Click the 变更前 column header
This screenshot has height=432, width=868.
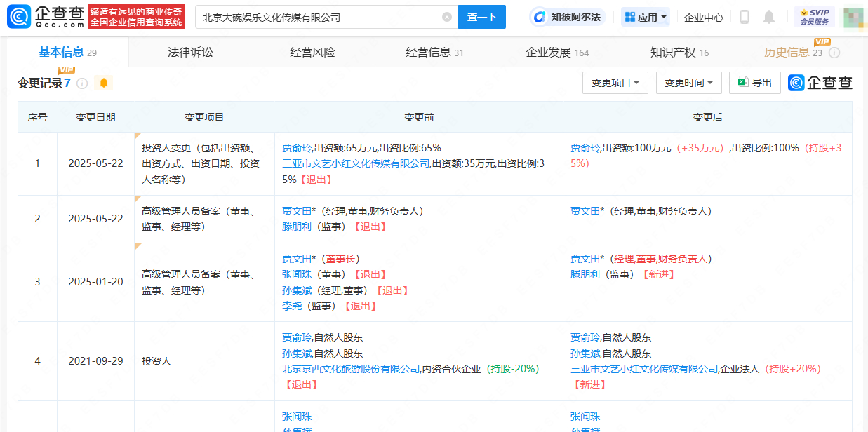pos(419,117)
